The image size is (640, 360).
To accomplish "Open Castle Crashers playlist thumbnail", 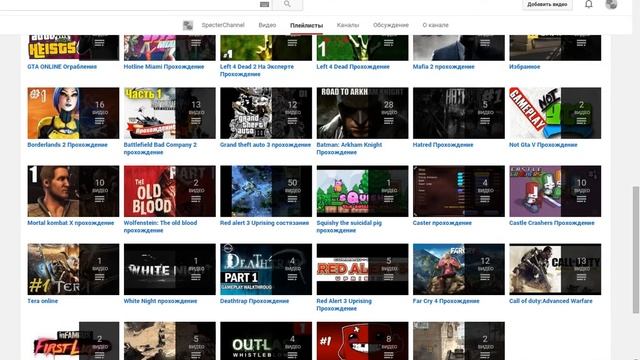I will (x=555, y=191).
